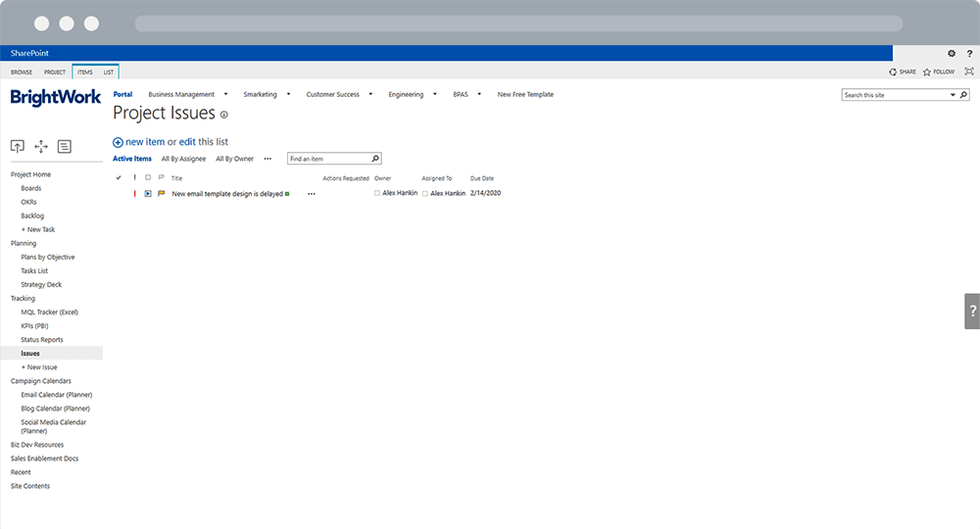
Task: Sort by Actions Requested column header
Action: tap(346, 178)
